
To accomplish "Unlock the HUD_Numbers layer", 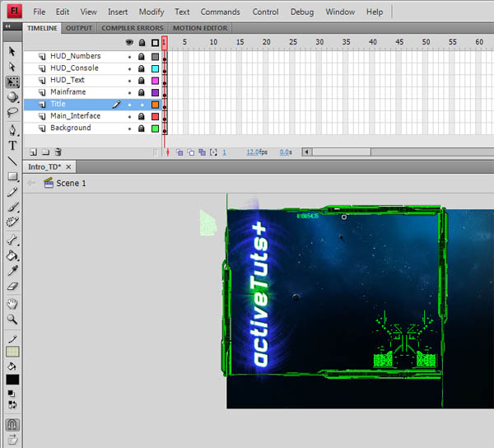I will (x=142, y=56).
